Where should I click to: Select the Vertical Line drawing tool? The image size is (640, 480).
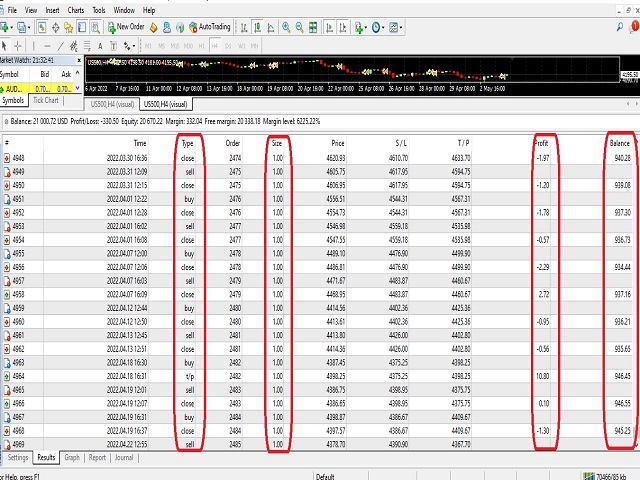pos(33,46)
